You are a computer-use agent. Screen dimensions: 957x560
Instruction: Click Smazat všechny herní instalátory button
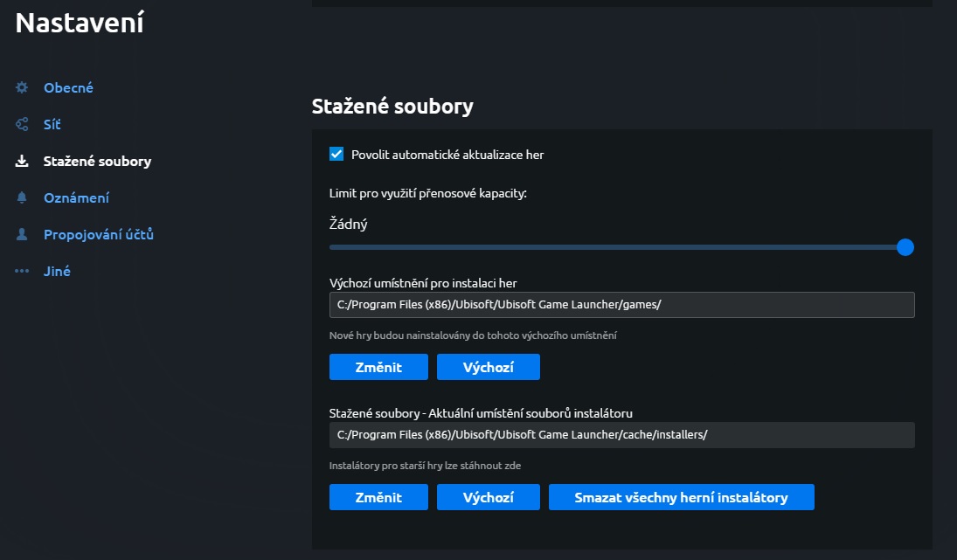click(x=681, y=497)
